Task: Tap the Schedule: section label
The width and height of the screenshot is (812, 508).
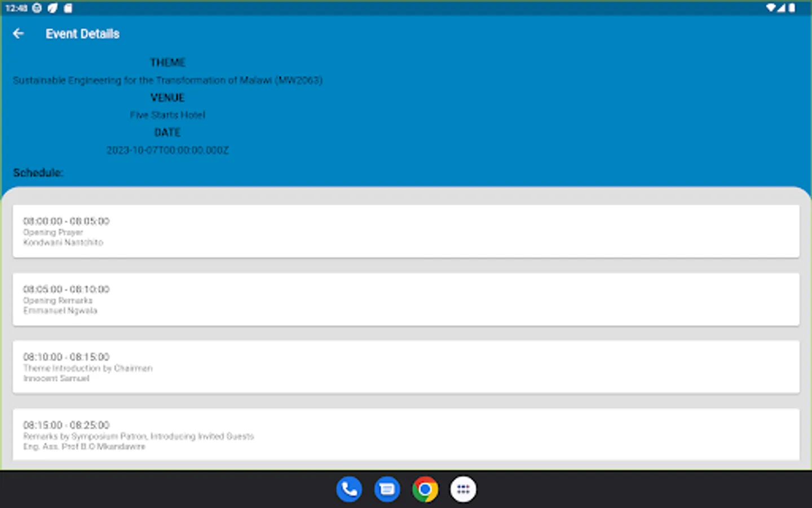Action: pyautogui.click(x=37, y=173)
